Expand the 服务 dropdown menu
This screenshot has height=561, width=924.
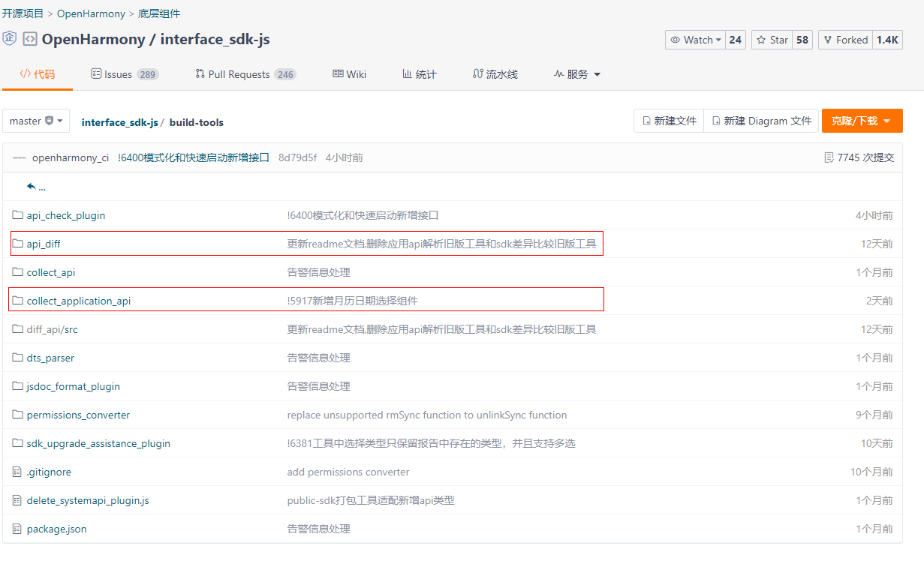pyautogui.click(x=577, y=74)
